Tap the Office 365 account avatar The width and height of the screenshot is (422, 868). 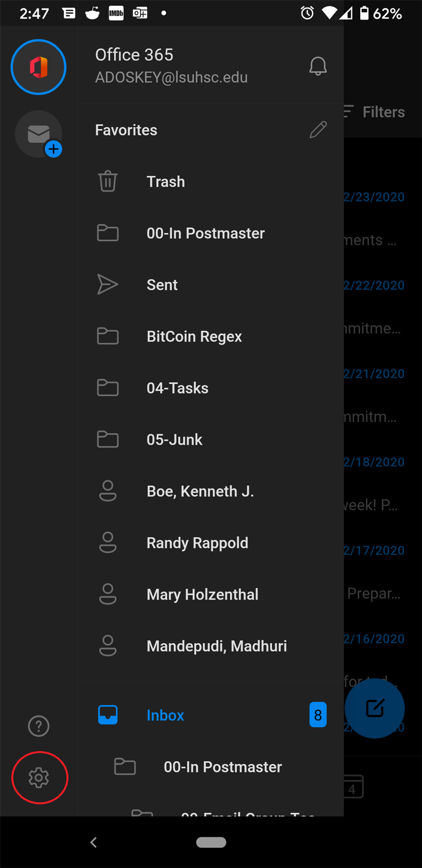pyautogui.click(x=38, y=67)
